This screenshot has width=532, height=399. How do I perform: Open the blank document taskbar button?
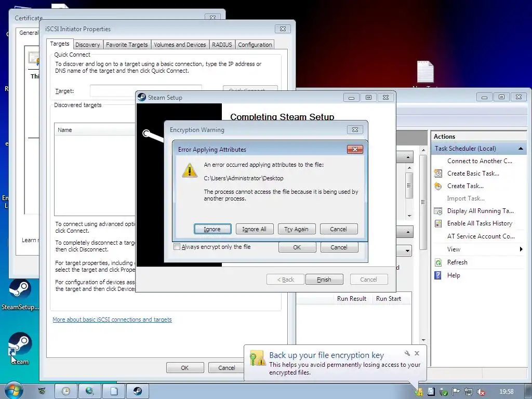(x=114, y=391)
